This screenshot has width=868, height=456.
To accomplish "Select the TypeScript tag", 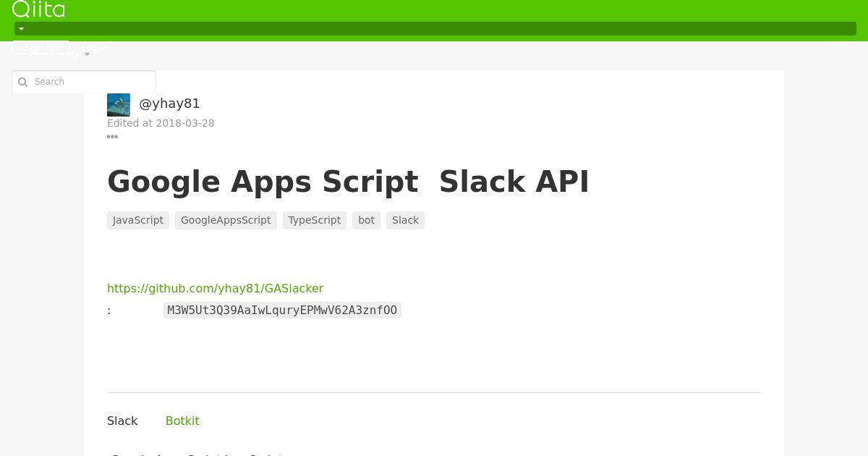I will 315,220.
